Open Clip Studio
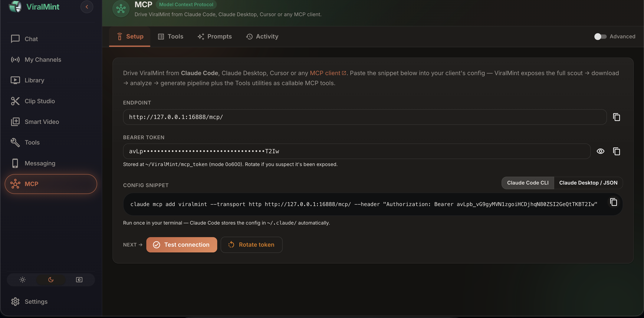644x318 pixels. click(x=51, y=101)
